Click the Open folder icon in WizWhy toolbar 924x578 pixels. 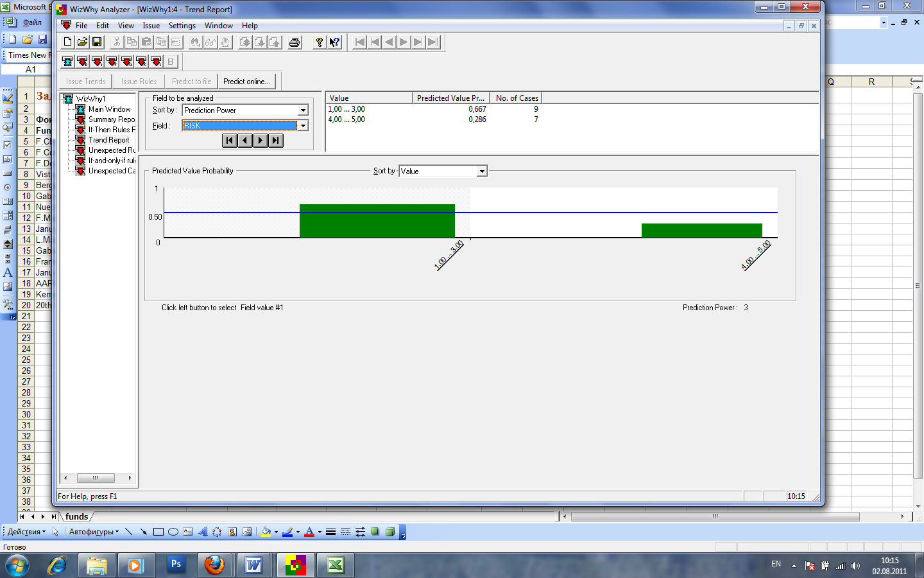tap(82, 42)
